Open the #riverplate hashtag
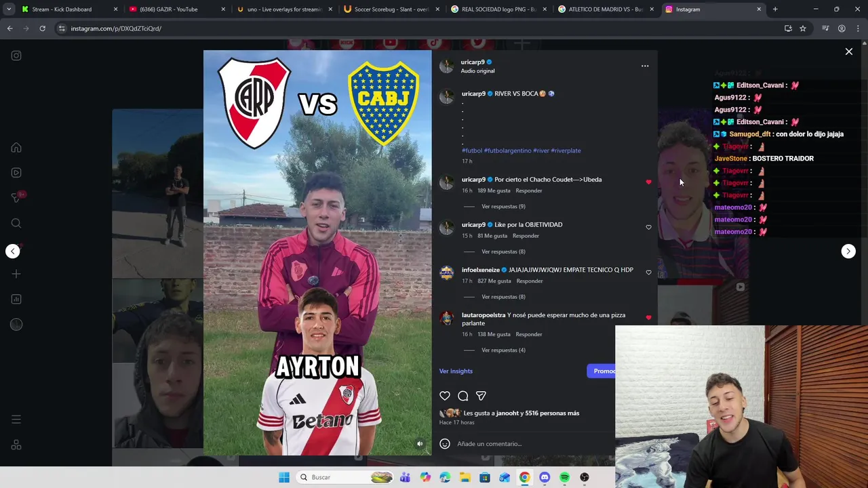 click(x=566, y=150)
